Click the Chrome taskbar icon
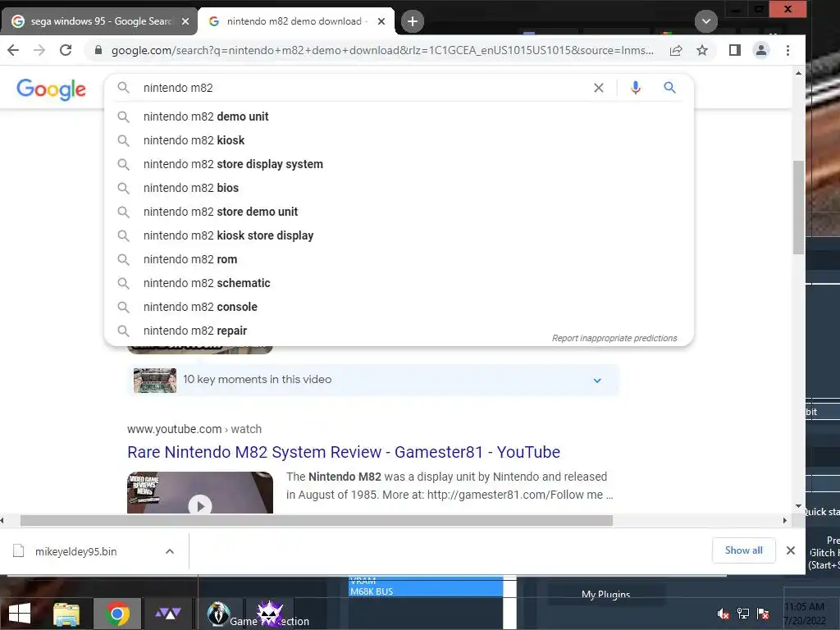This screenshot has width=840, height=630. point(117,614)
